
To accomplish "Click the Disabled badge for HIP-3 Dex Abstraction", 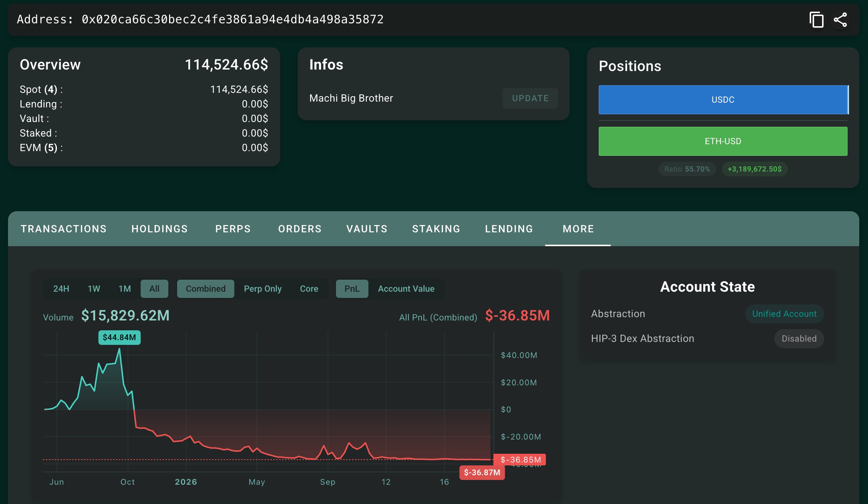I will pos(799,339).
